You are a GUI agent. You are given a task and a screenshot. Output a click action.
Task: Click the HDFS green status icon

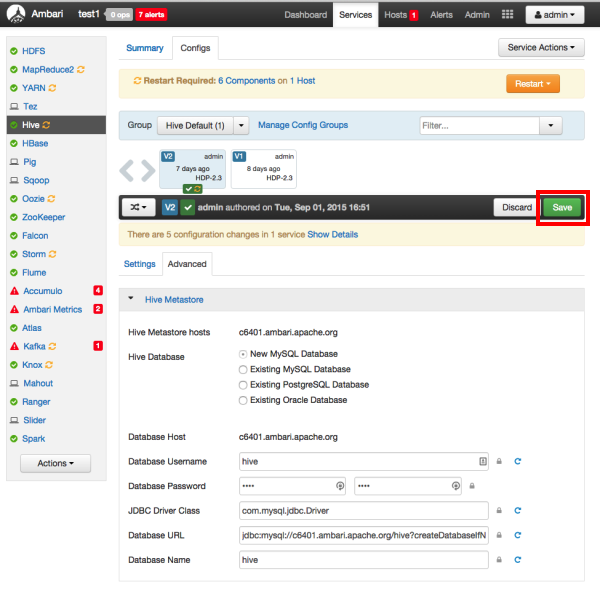pyautogui.click(x=14, y=51)
